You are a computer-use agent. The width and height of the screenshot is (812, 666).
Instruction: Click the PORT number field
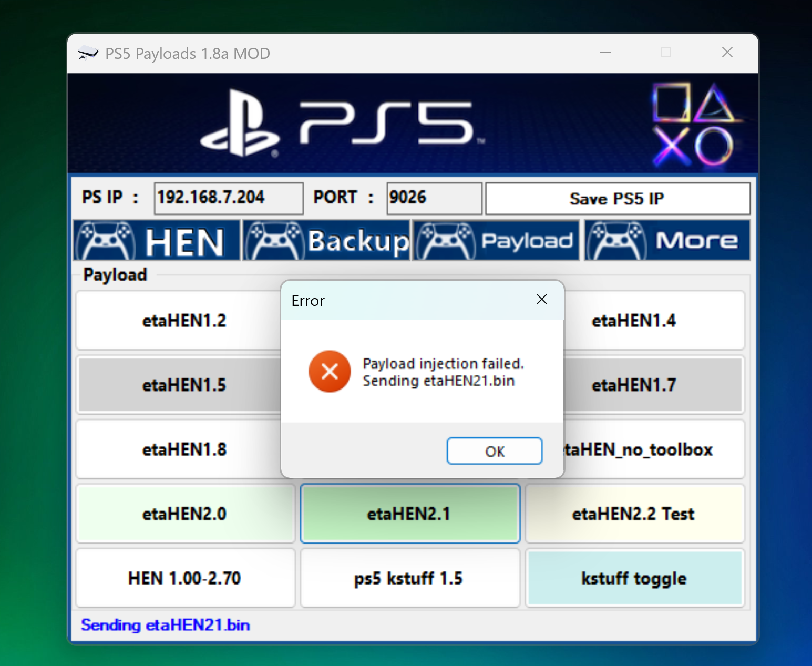[434, 198]
